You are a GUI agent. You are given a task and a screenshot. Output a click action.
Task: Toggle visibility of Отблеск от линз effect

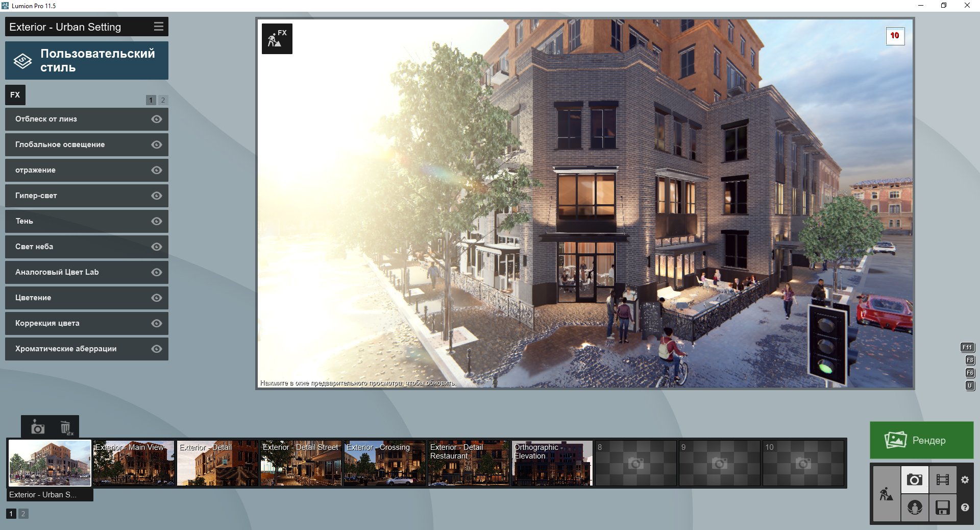pyautogui.click(x=157, y=119)
